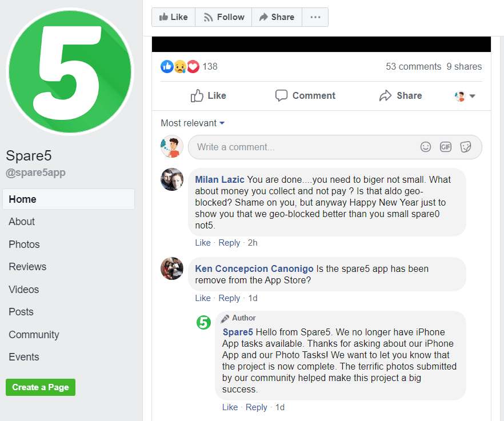Click the large Spare5 page logo
Screen dimensions: 504x421
coord(70,71)
